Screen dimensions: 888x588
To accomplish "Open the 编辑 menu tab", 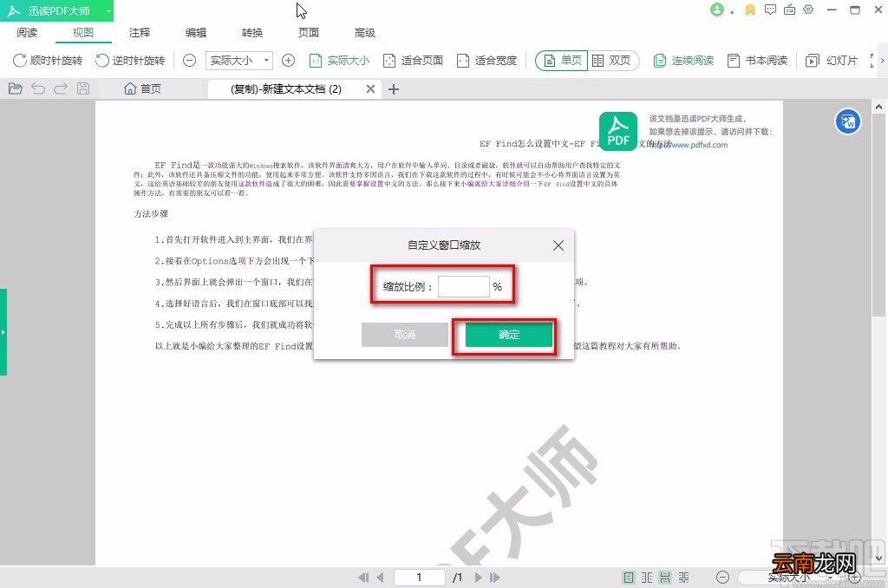I will pyautogui.click(x=196, y=33).
